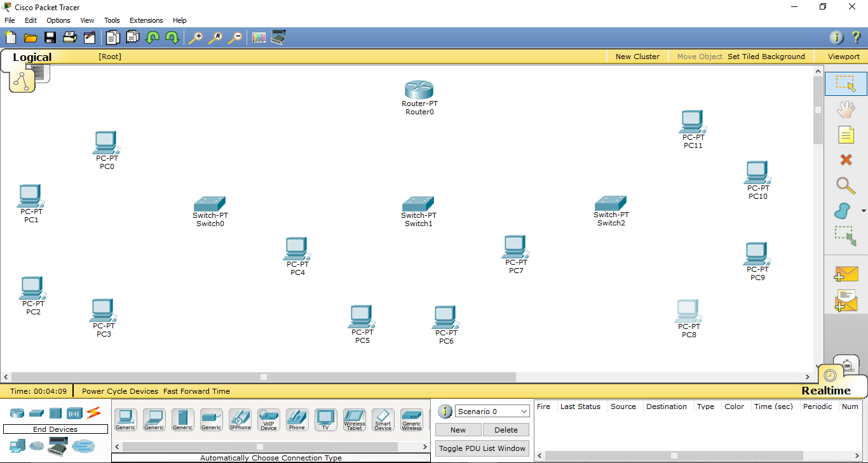Add a Complex PDU envelope
868x463 pixels.
point(846,300)
